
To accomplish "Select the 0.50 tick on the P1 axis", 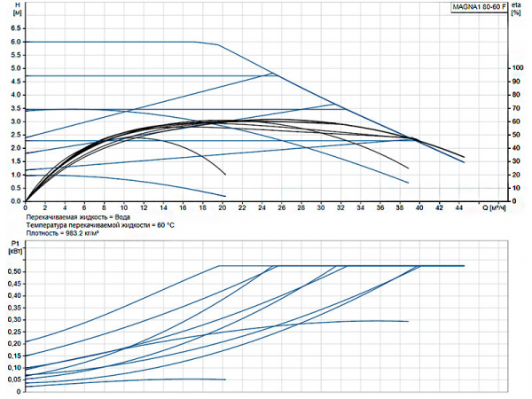I will click(12, 271).
